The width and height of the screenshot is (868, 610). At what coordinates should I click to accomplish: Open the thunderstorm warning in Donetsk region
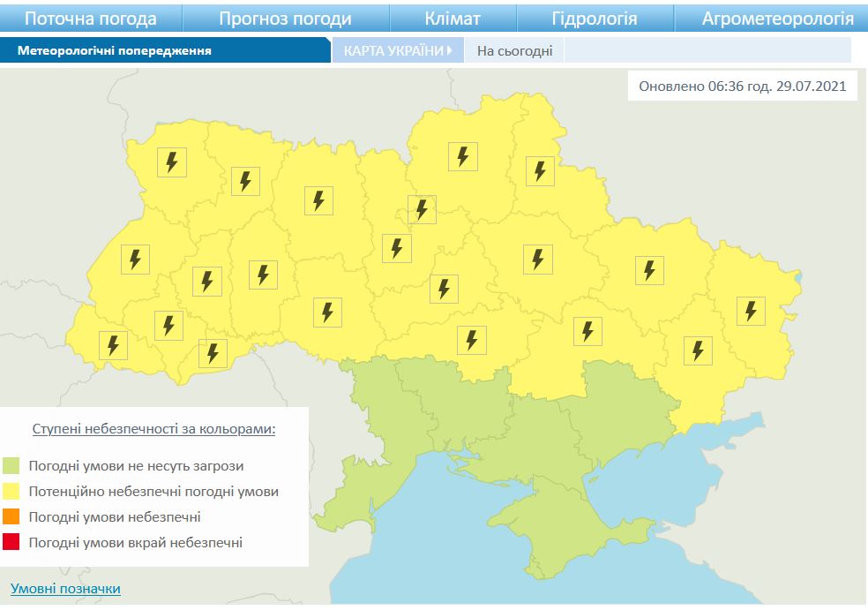(x=698, y=350)
